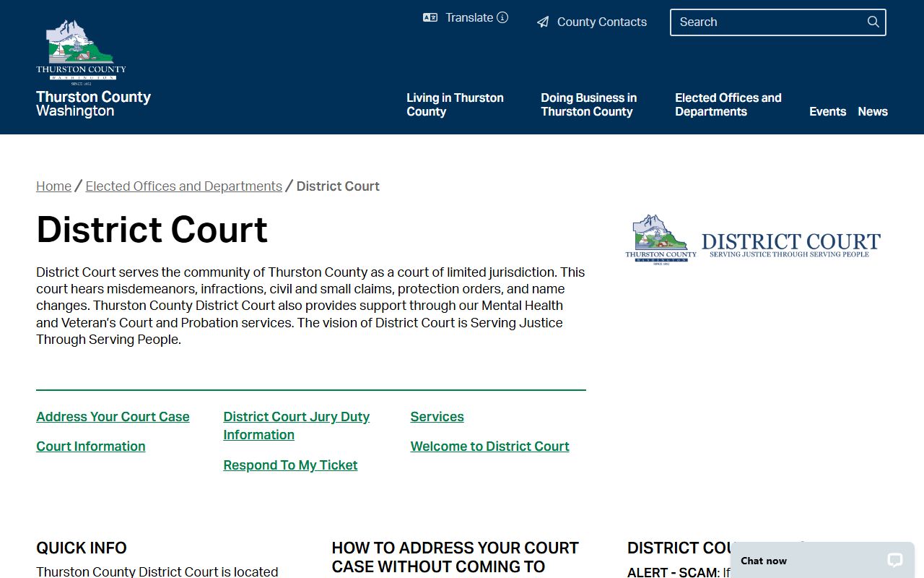Image resolution: width=924 pixels, height=578 pixels.
Task: Click Thurston County Washington site title
Action: pyautogui.click(x=93, y=103)
